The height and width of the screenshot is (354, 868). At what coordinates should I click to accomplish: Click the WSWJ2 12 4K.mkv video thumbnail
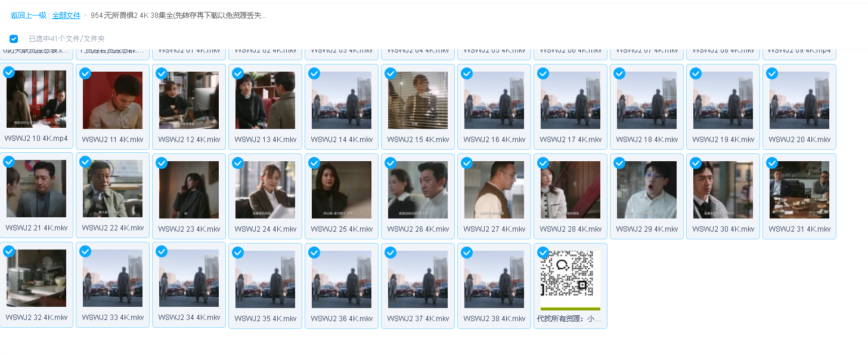(x=189, y=100)
